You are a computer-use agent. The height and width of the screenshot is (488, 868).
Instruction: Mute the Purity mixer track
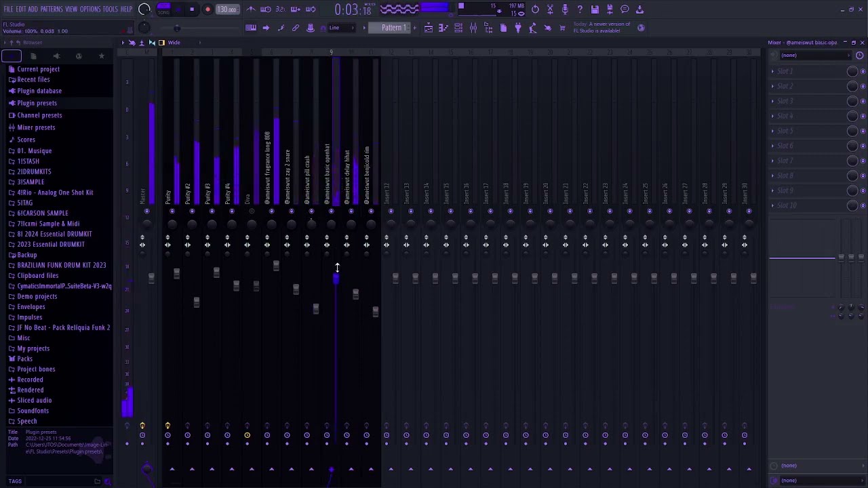click(x=172, y=211)
